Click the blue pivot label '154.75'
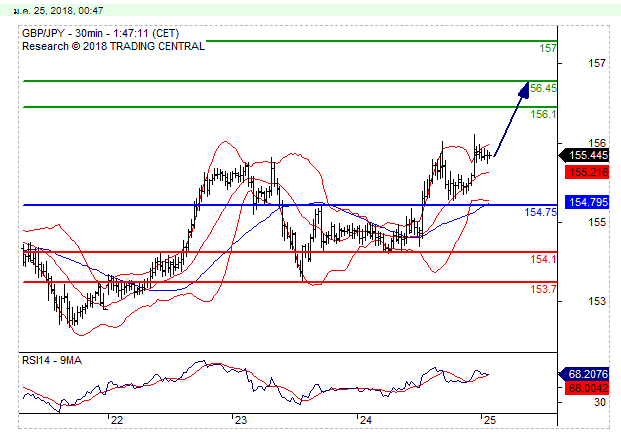 click(x=541, y=212)
